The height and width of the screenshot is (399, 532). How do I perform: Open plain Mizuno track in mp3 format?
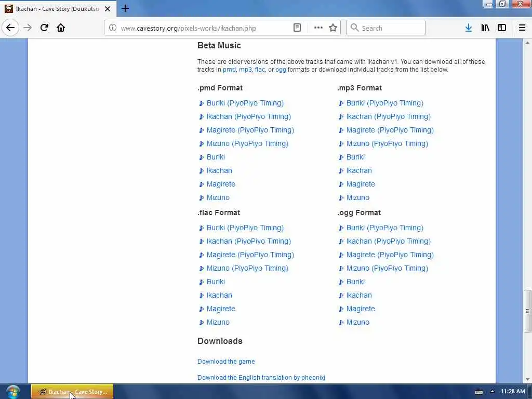(357, 198)
